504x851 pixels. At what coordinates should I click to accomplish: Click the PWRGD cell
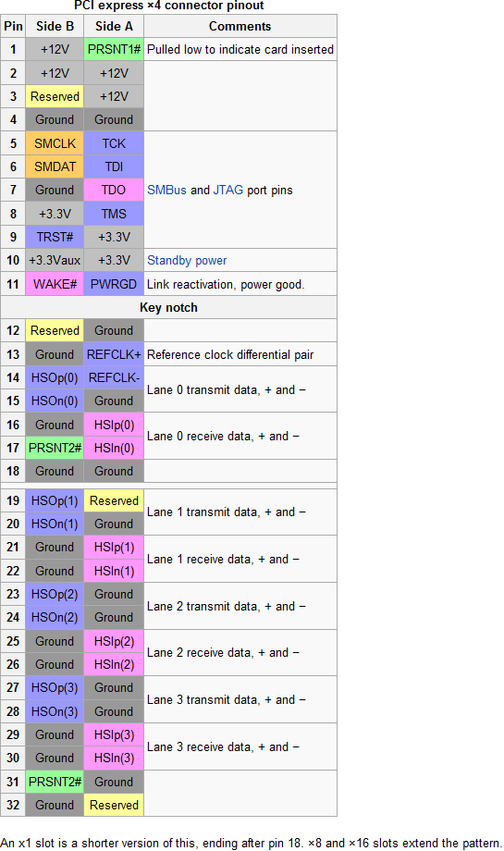(114, 284)
